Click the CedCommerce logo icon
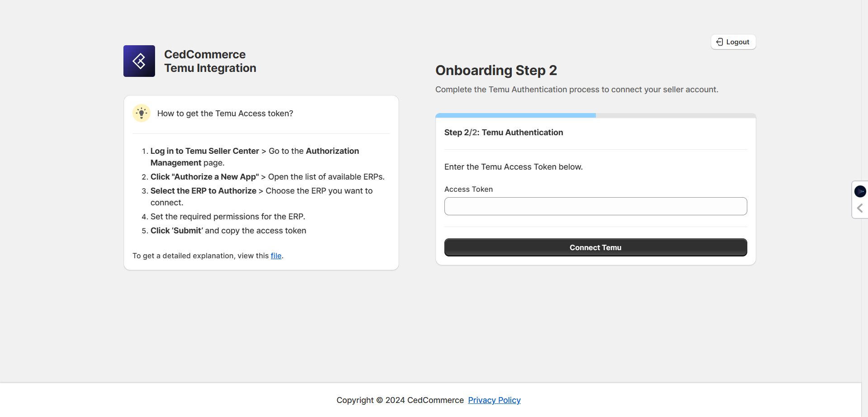 pyautogui.click(x=139, y=61)
